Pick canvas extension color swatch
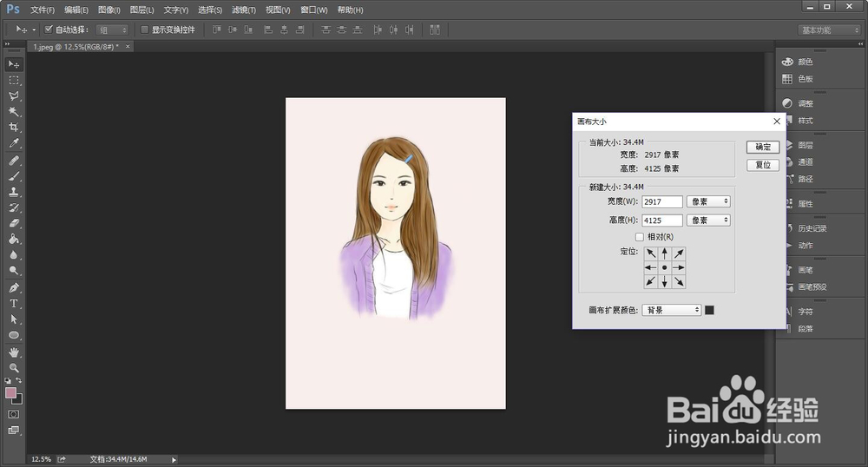The width and height of the screenshot is (868, 467). [709, 310]
